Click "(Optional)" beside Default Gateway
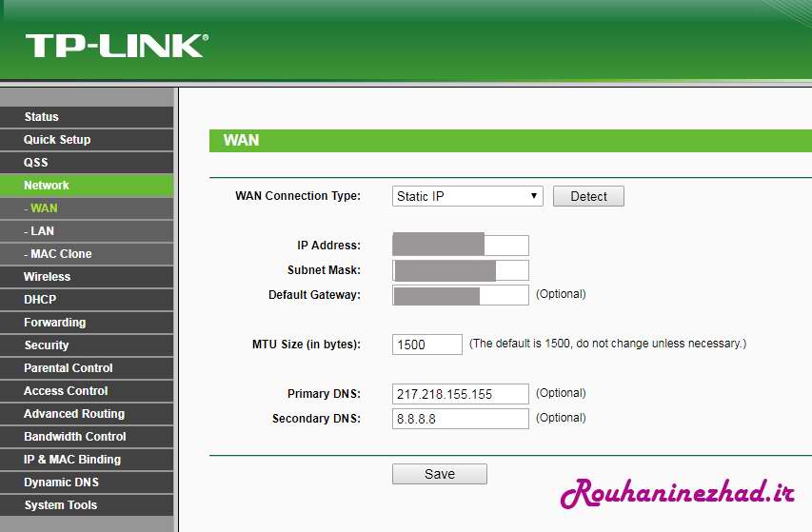This screenshot has height=532, width=812. (561, 294)
